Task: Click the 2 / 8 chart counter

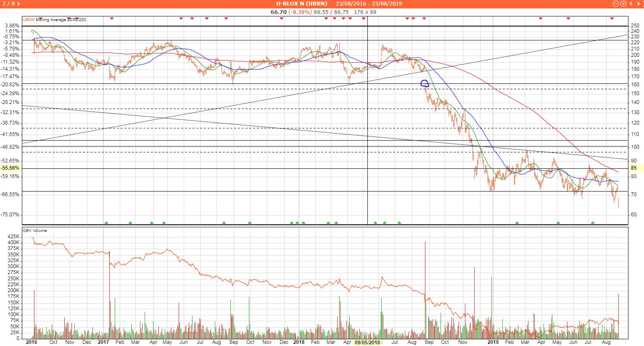Action: tap(8, 4)
